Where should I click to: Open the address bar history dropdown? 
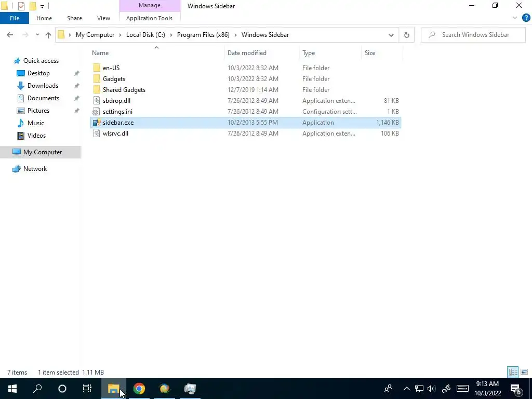point(391,35)
